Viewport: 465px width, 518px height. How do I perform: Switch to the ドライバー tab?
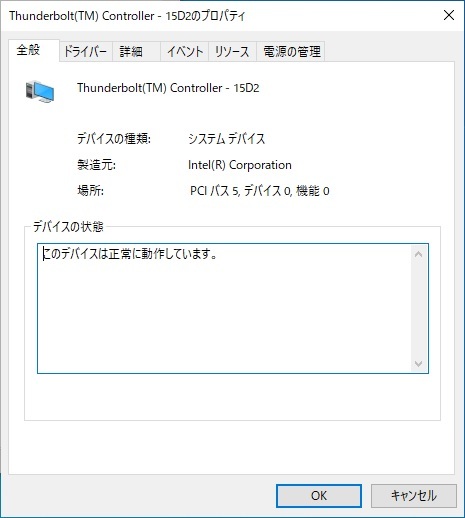pos(86,52)
